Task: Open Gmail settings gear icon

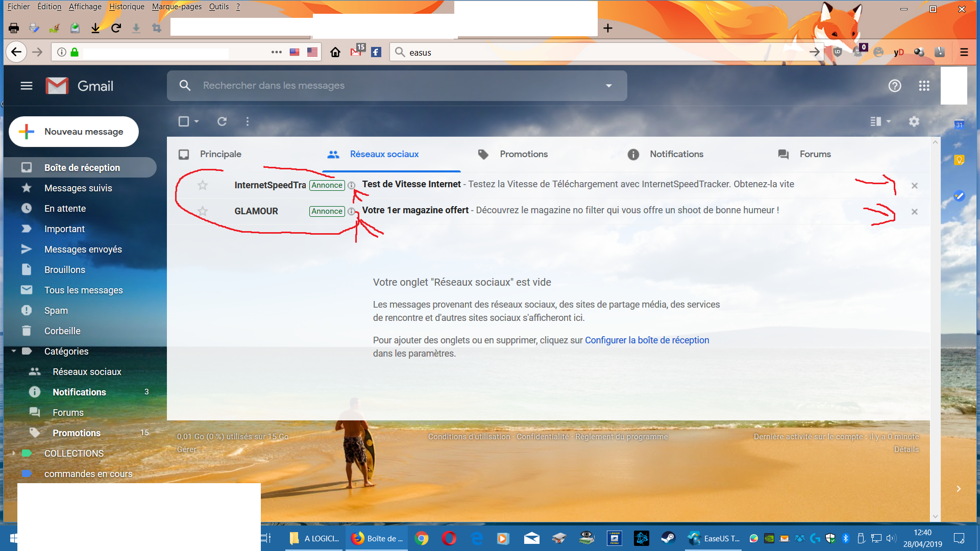Action: [914, 121]
